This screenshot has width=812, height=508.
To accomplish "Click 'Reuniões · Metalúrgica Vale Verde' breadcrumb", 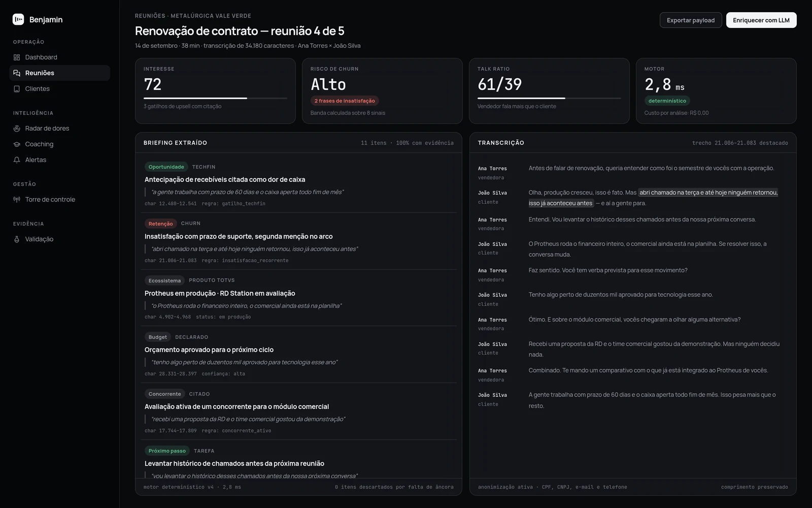I will (193, 16).
